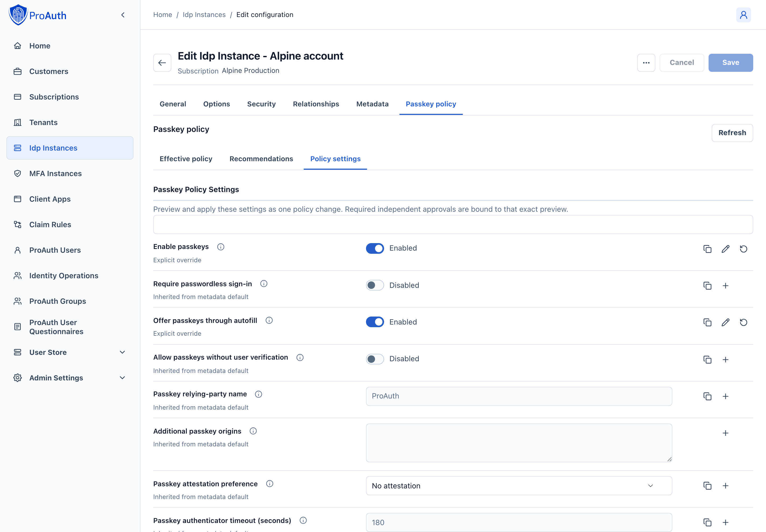766x532 pixels.
Task: Add override for Passkey authenticator timeout
Action: pyautogui.click(x=725, y=522)
